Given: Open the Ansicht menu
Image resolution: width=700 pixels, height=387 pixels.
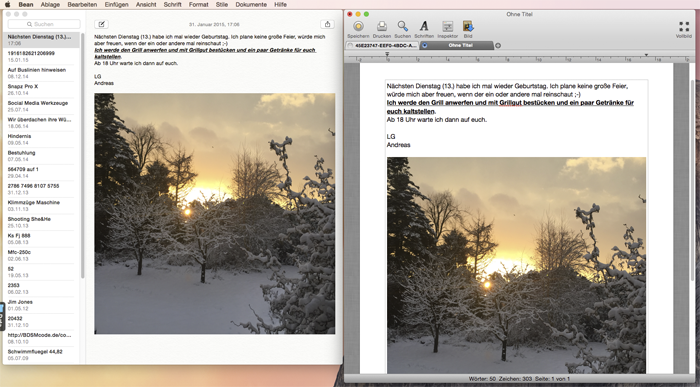Looking at the screenshot, I should (x=146, y=4).
